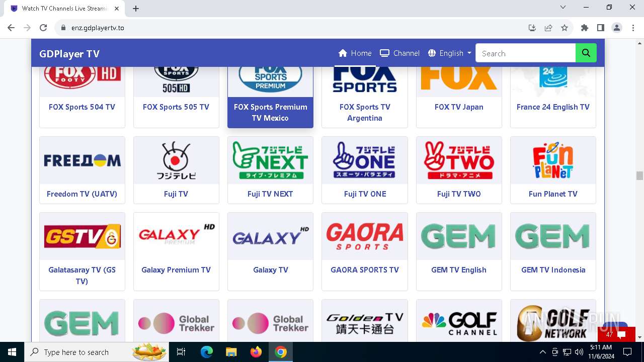The height and width of the screenshot is (362, 644).
Task: Bookmark this page with star icon
Action: (x=565, y=28)
